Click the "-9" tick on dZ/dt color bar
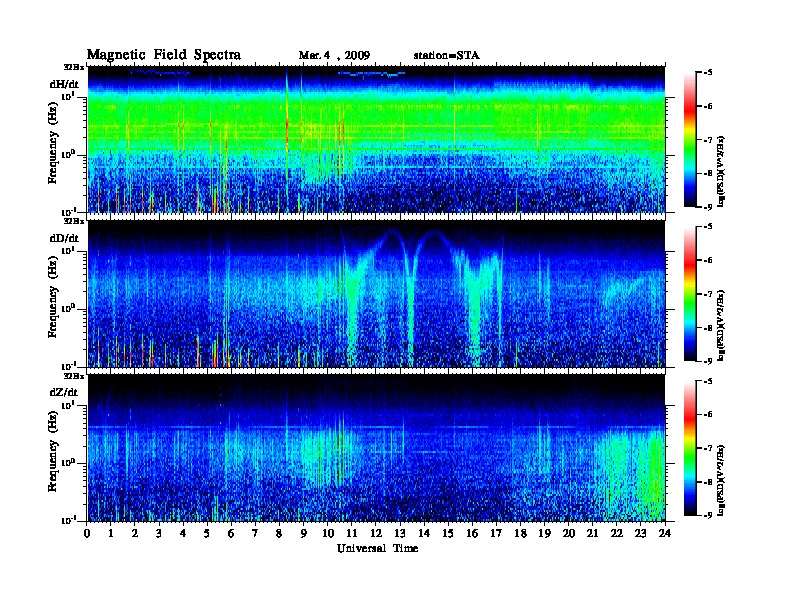The height and width of the screenshot is (612, 792). (708, 516)
